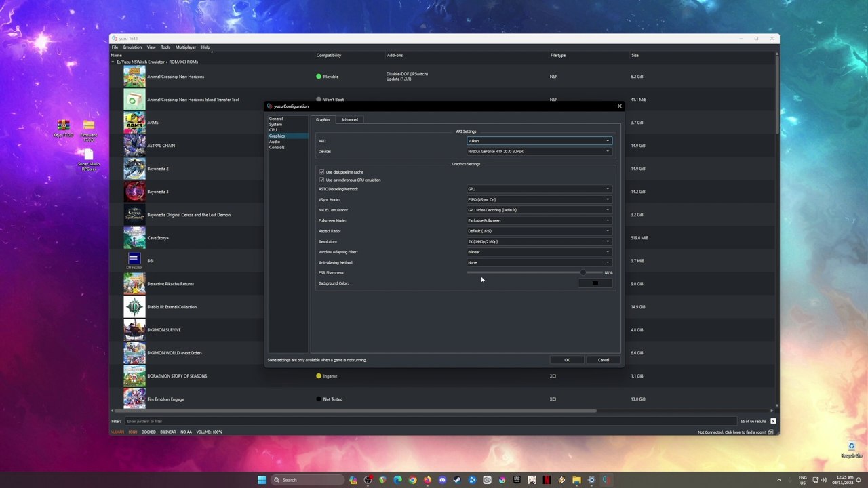Toggle the VULKAN renderer status bar button
This screenshot has height=488, width=868.
click(x=118, y=432)
